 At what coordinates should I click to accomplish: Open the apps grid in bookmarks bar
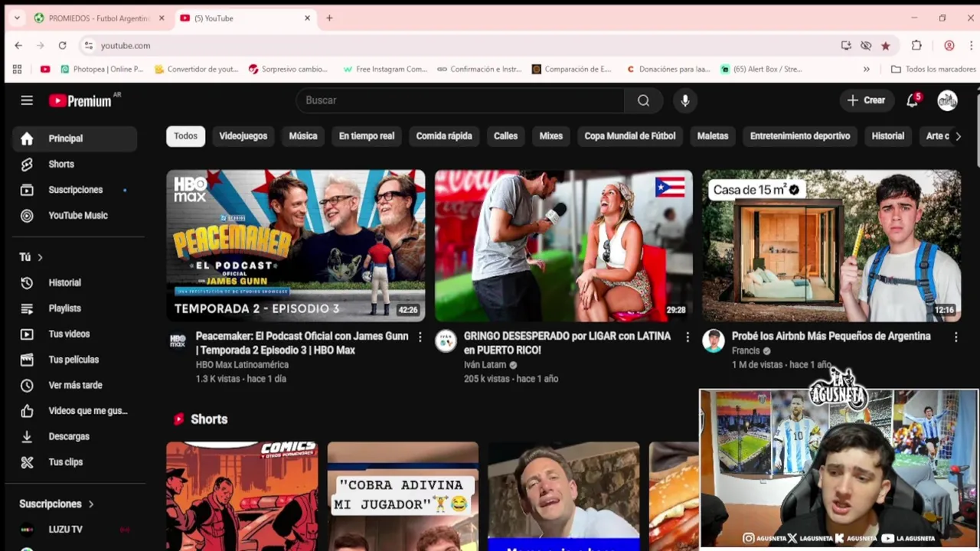click(17, 69)
